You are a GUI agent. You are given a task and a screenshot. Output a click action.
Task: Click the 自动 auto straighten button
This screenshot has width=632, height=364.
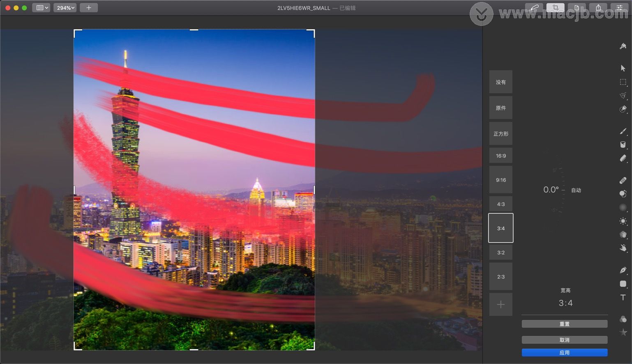(576, 190)
